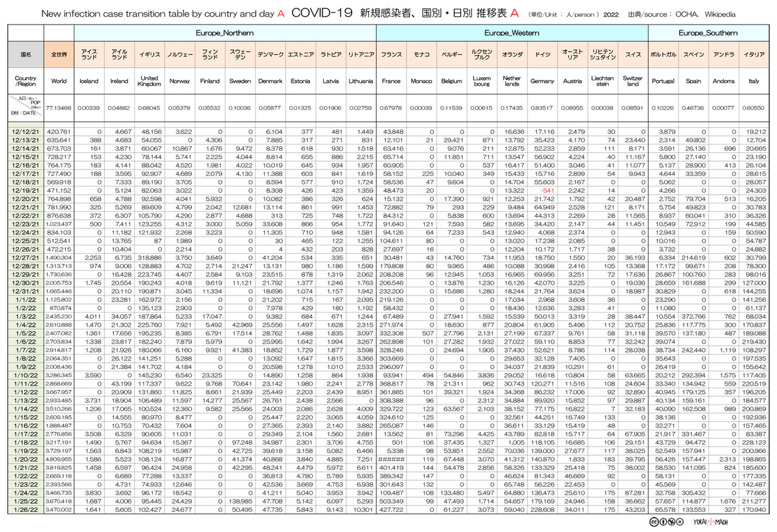Click the Germany column header
777x532 pixels.
(542, 82)
